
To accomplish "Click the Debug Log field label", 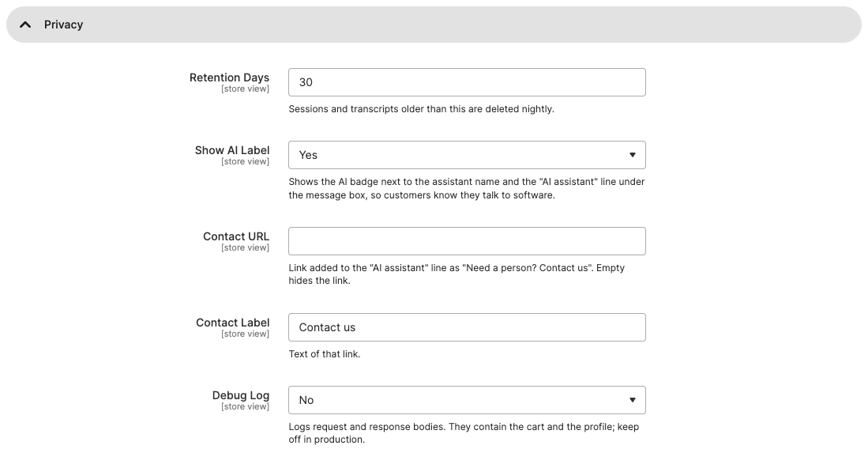I will tap(241, 395).
